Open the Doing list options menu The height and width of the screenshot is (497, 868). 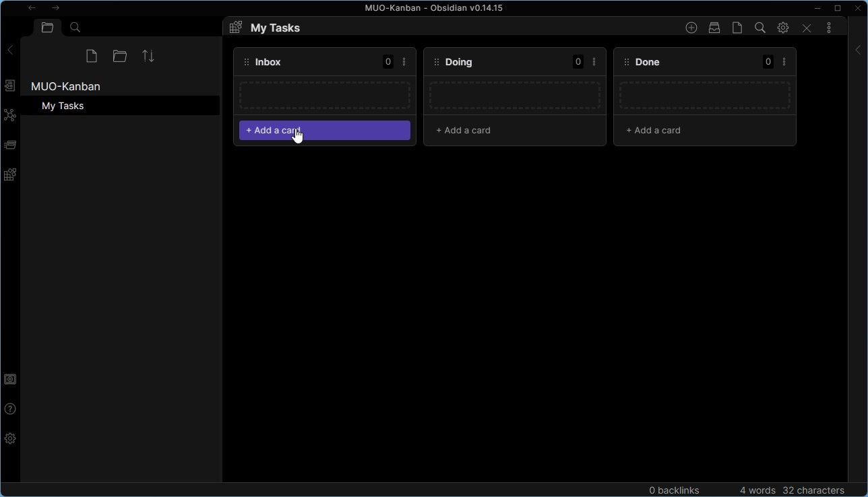tap(594, 62)
